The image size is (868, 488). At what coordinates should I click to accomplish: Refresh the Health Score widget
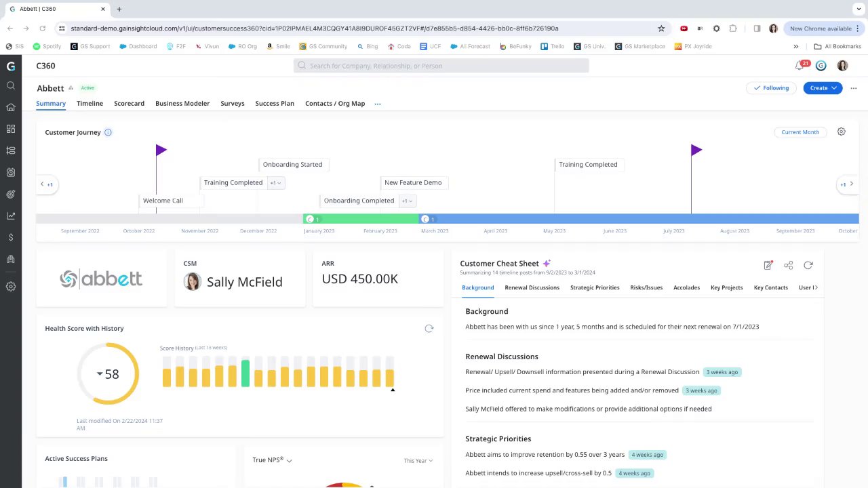click(x=429, y=329)
